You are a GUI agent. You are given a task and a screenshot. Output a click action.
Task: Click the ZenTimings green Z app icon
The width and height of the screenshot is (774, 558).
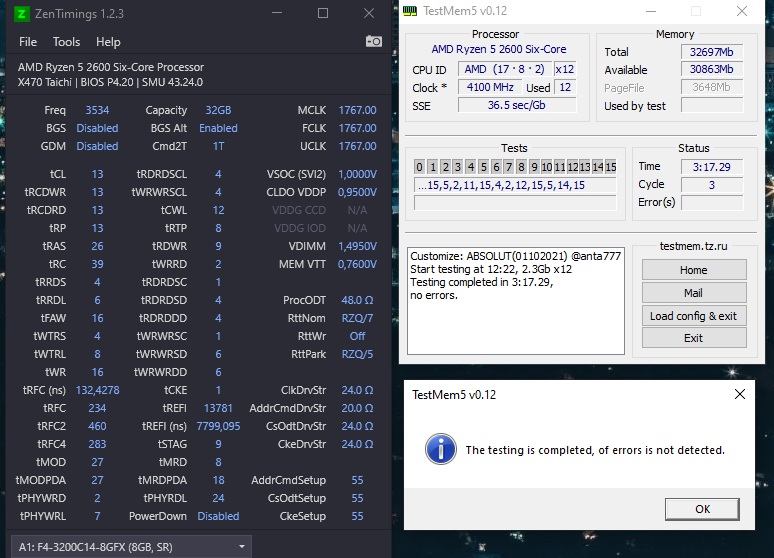click(21, 14)
